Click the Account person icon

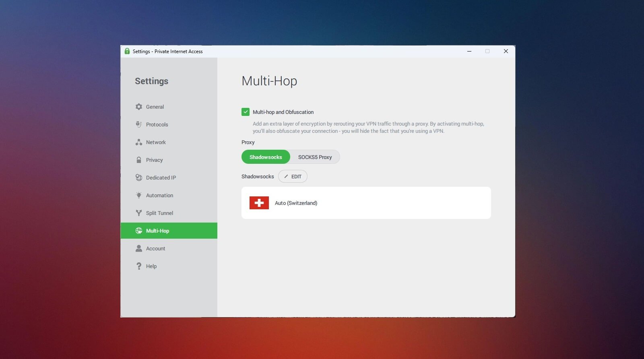pos(139,248)
